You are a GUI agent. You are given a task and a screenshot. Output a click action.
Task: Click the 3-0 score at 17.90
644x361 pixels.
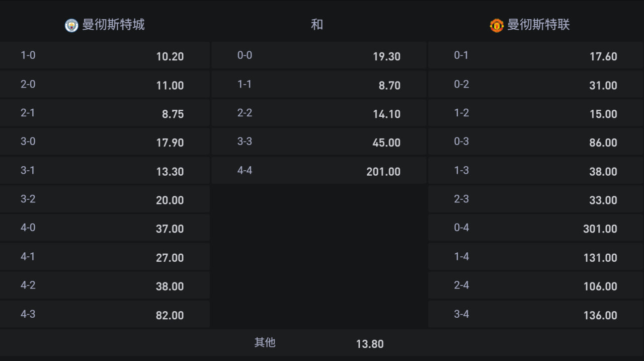105,142
